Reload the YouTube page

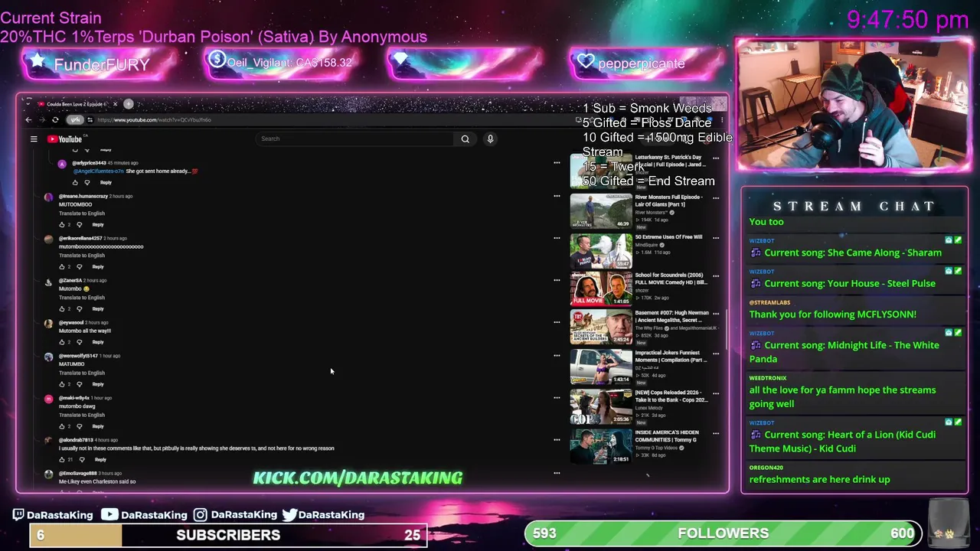click(x=55, y=119)
